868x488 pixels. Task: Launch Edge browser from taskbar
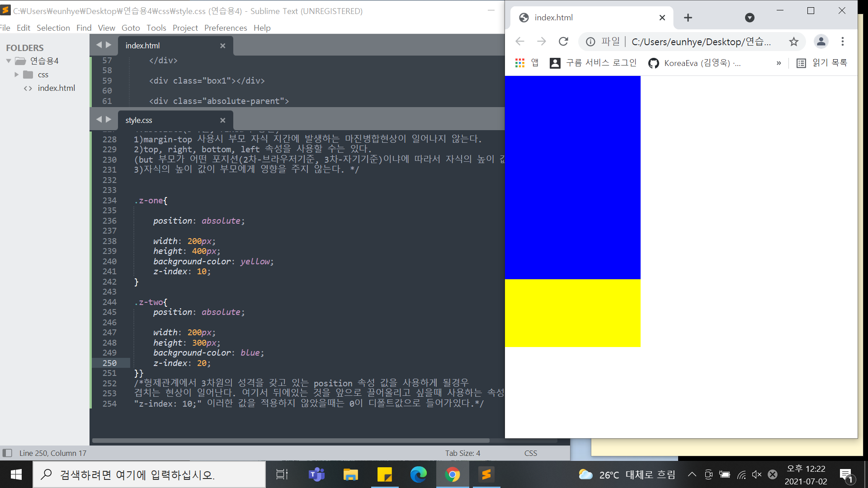click(418, 474)
